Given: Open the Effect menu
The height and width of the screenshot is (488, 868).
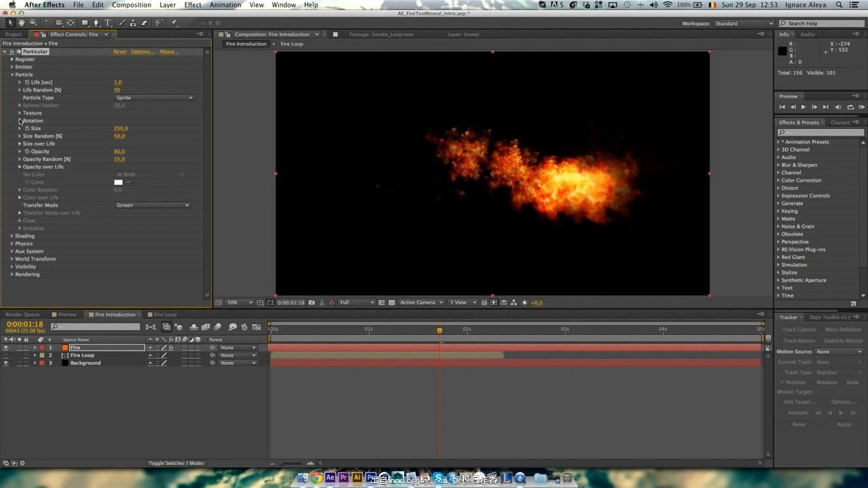Looking at the screenshot, I should point(193,5).
